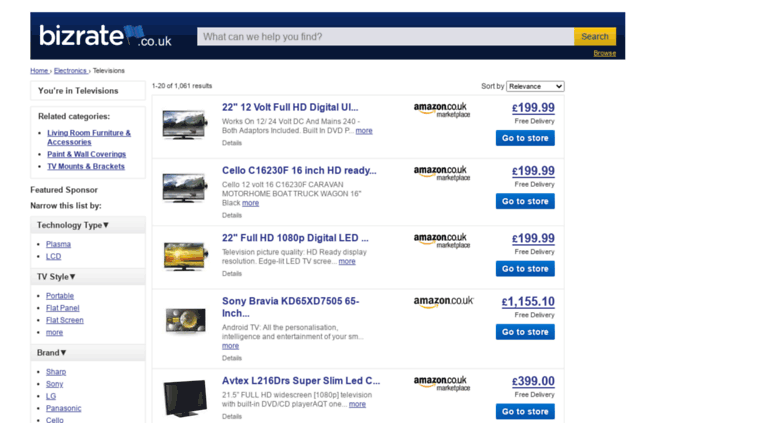Open the Browse link under Search
This screenshot has width=777, height=423.
tap(605, 53)
